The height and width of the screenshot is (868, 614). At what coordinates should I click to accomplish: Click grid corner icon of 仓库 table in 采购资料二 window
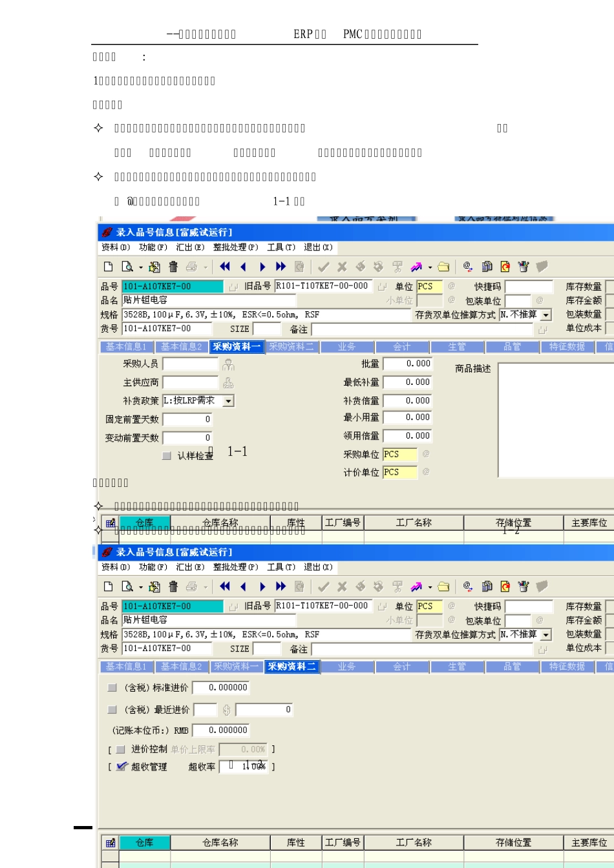click(x=111, y=843)
